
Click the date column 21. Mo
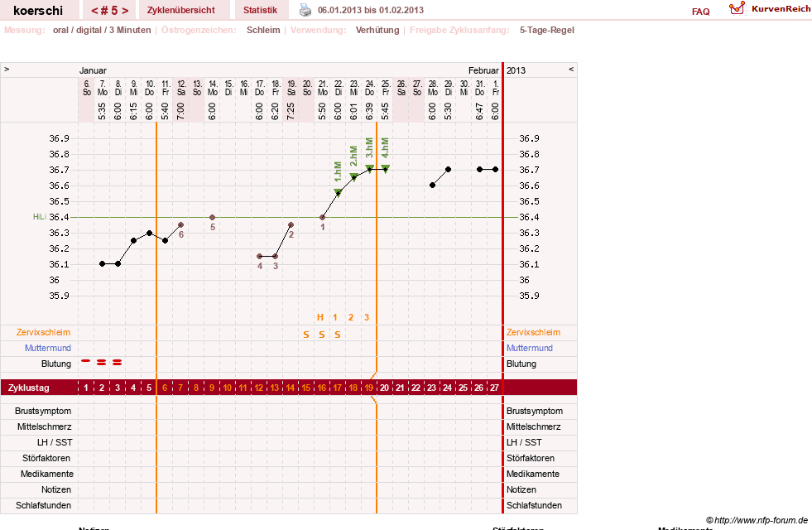point(323,88)
